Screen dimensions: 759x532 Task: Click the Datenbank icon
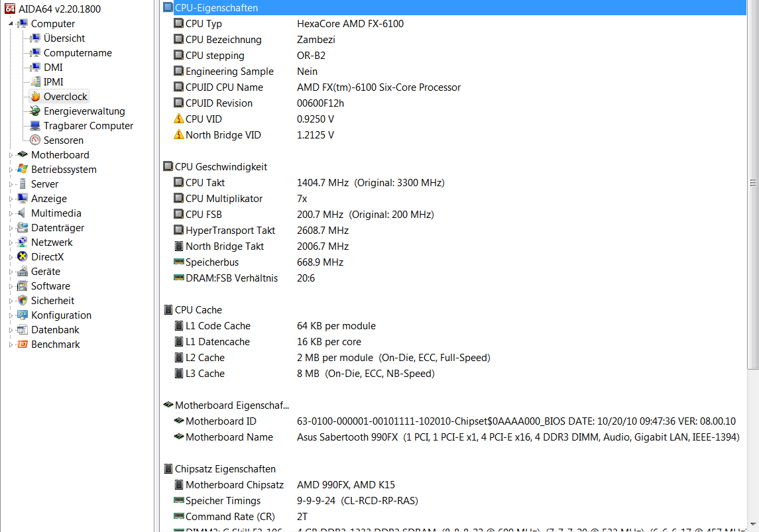23,329
